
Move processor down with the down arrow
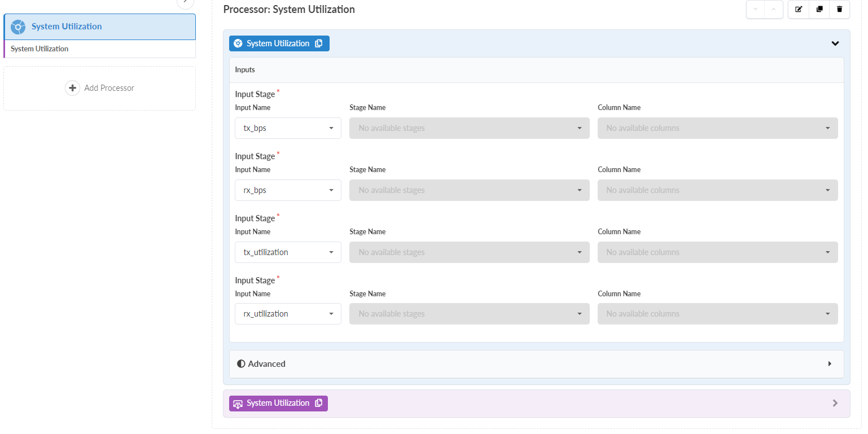pos(755,9)
